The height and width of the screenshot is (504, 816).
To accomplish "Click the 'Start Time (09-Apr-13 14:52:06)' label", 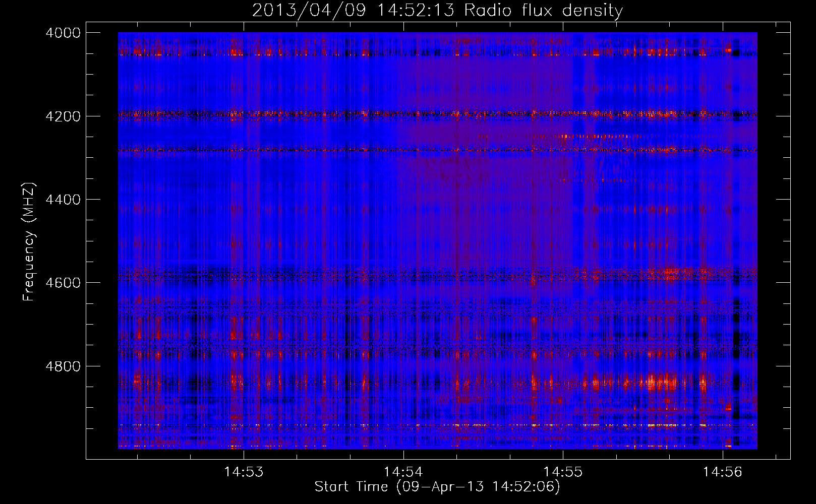I will point(437,487).
